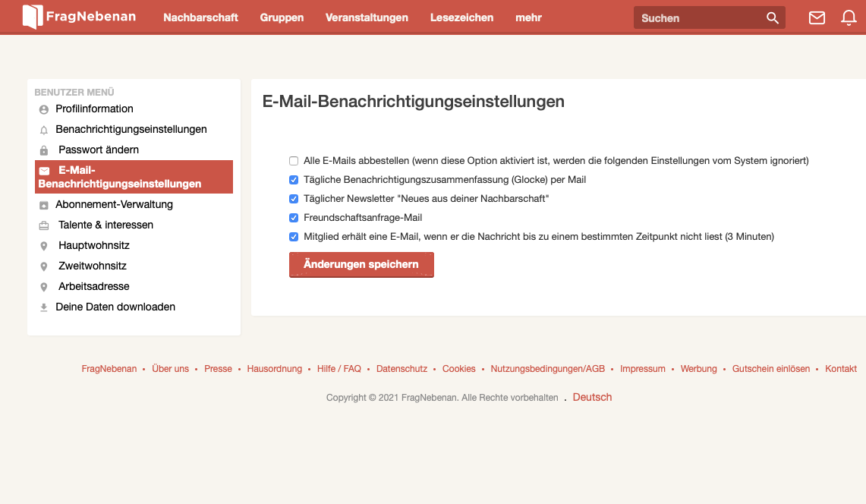Click the search magnifier icon

pos(772,17)
